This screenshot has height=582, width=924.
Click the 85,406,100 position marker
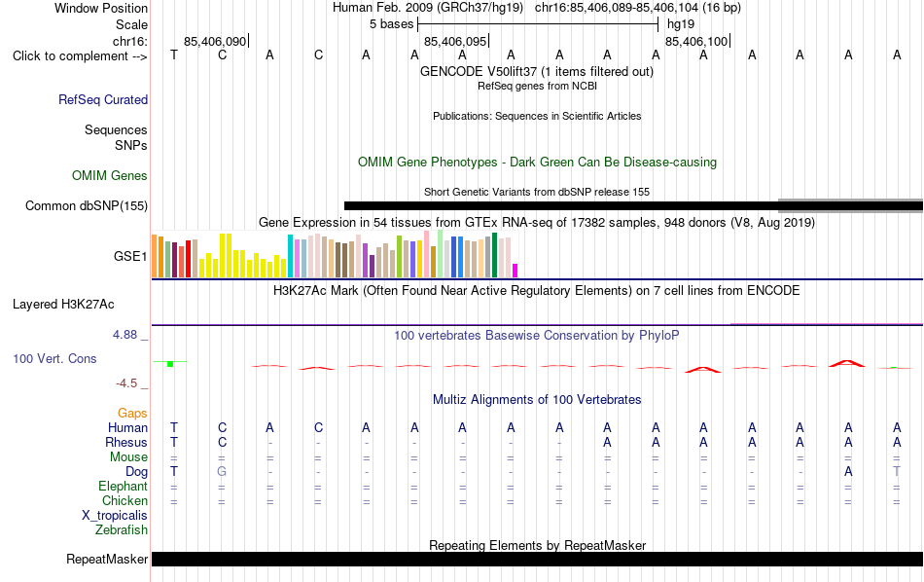coord(696,41)
